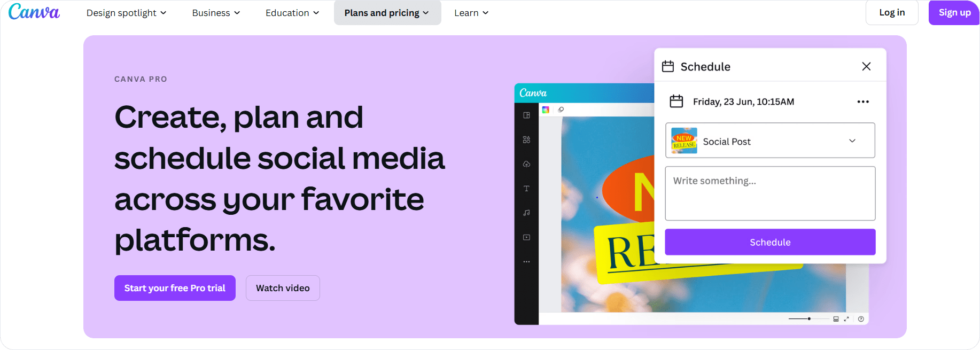Viewport: 980px width, 350px height.
Task: Click the Log in button
Action: coord(892,12)
